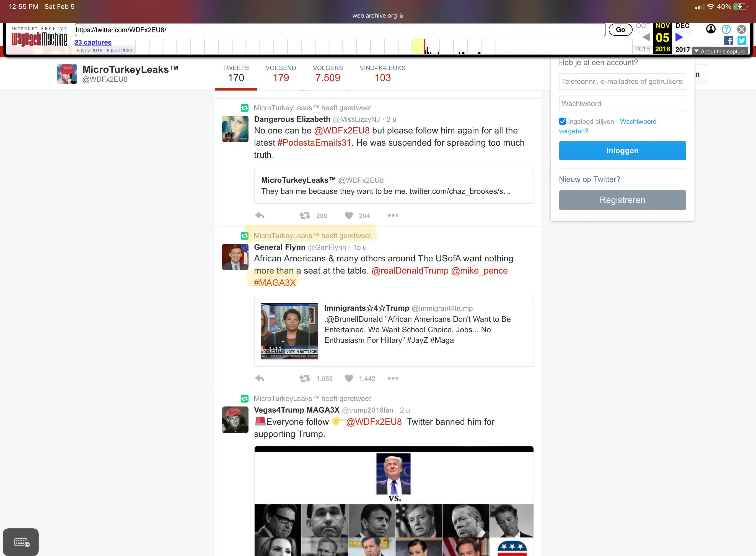
Task: Select the Volgers 7.509 tab
Action: [x=328, y=74]
